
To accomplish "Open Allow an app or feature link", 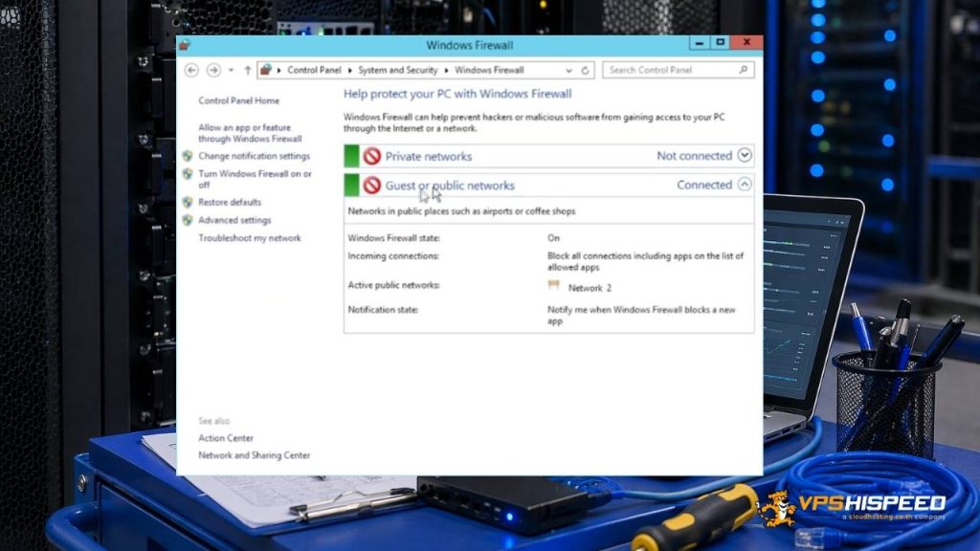I will pyautogui.click(x=250, y=133).
